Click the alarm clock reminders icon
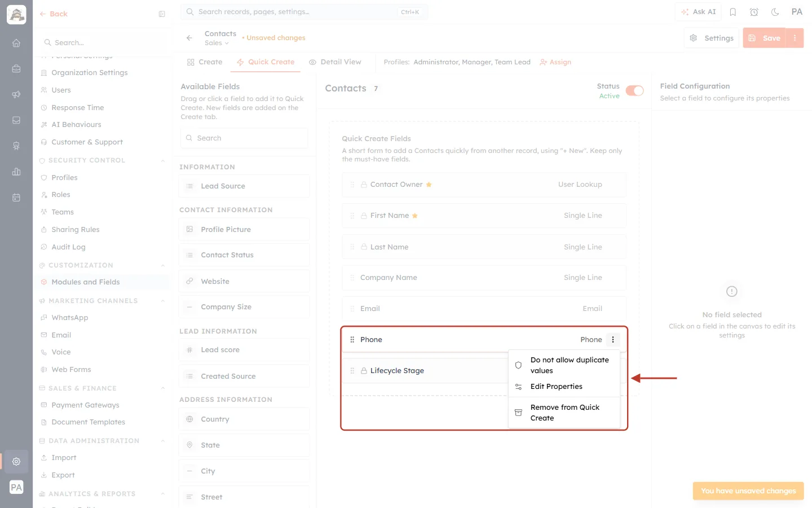The image size is (812, 508). tap(754, 12)
